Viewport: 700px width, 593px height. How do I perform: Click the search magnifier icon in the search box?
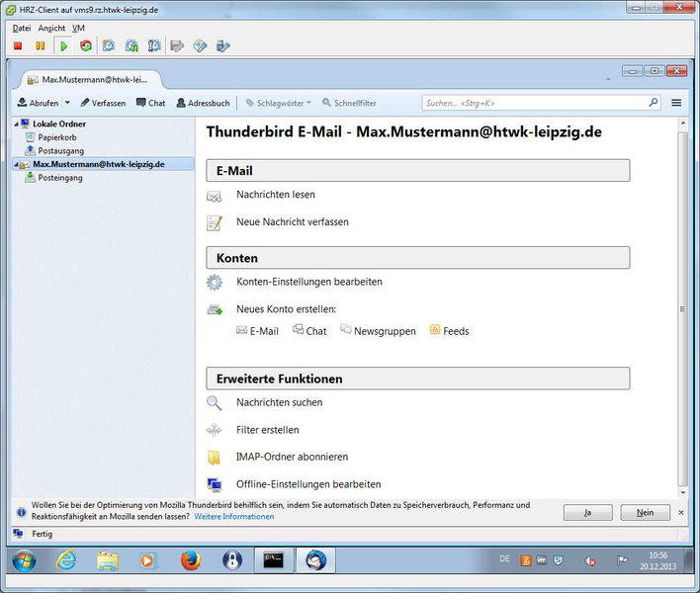coord(654,103)
